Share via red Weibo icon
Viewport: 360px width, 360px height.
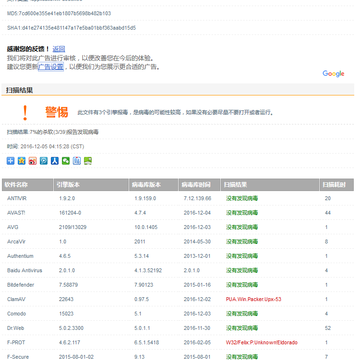click(33, 161)
